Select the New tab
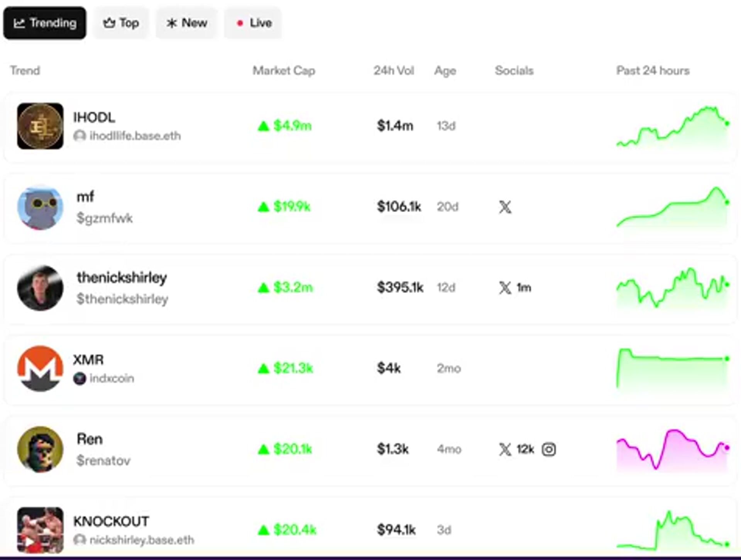Viewport: 741px width, 560px height. [187, 23]
